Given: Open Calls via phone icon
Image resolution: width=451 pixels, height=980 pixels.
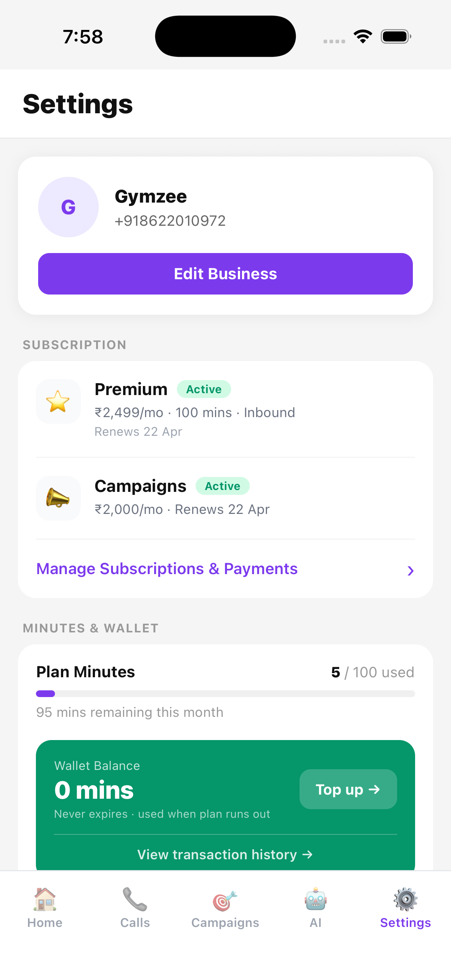Looking at the screenshot, I should point(135,899).
